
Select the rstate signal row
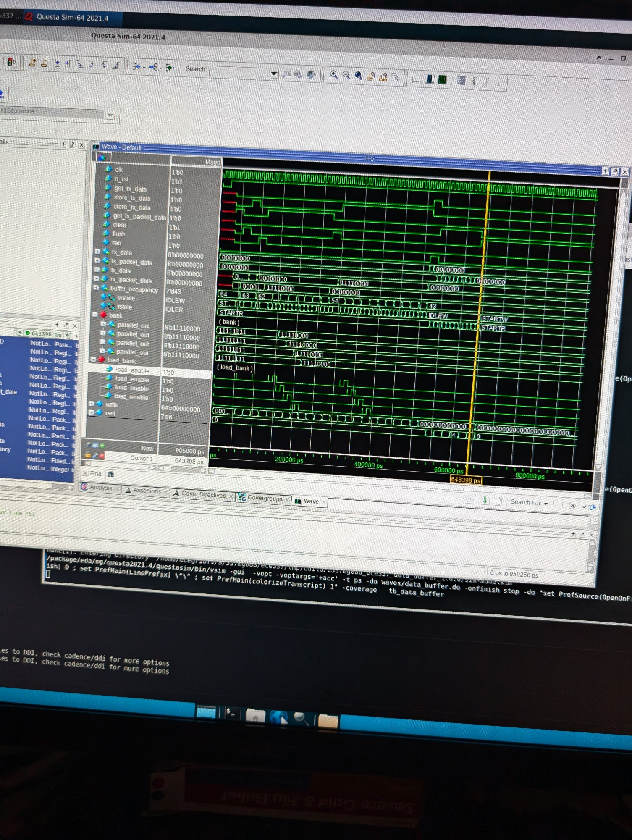click(124, 307)
